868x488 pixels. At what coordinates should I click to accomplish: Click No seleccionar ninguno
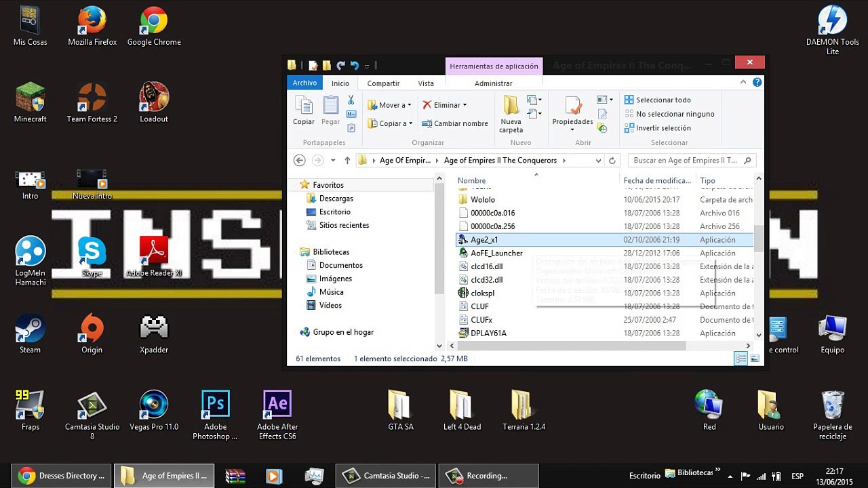[x=669, y=114]
